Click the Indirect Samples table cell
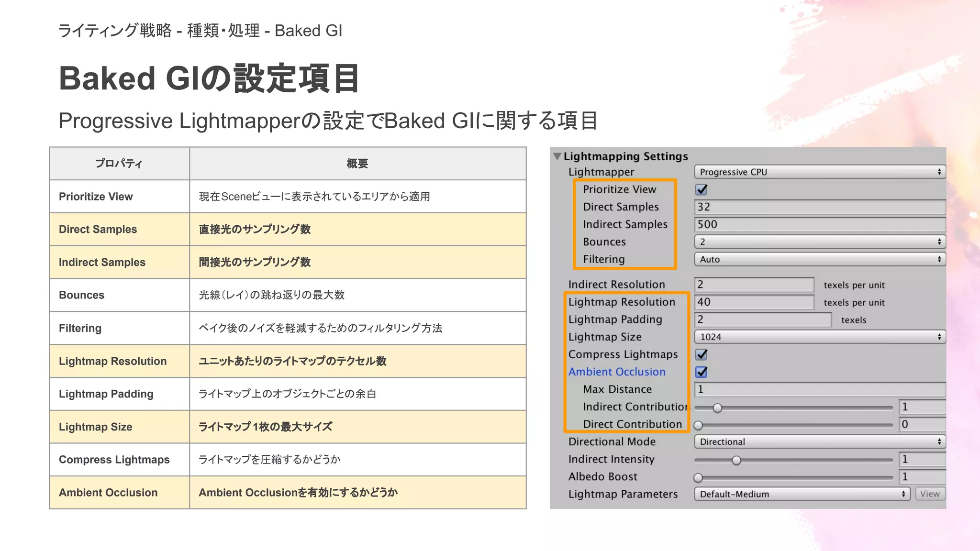This screenshot has height=551, width=980. 120,262
